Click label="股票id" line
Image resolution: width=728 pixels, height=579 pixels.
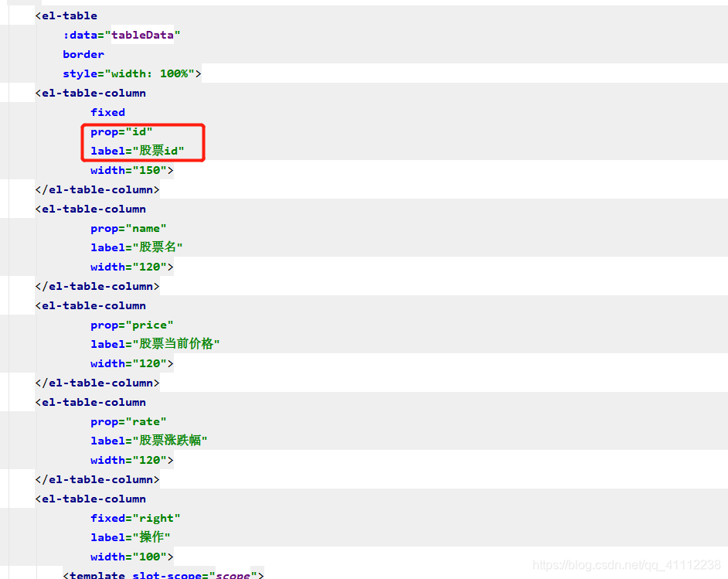click(138, 151)
